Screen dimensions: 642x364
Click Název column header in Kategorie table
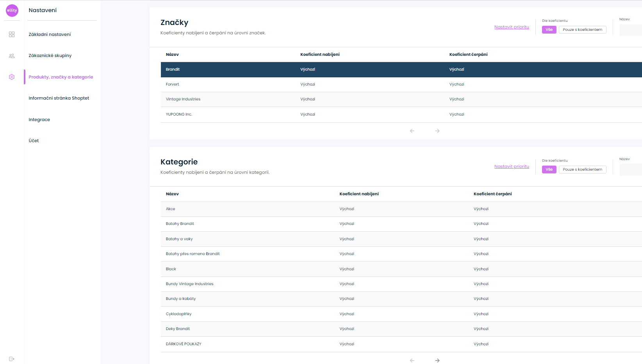point(172,194)
